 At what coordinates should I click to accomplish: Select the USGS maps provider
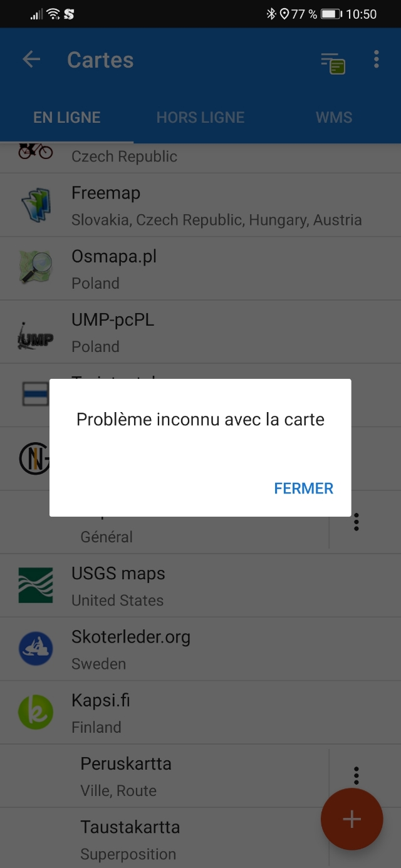pyautogui.click(x=200, y=586)
